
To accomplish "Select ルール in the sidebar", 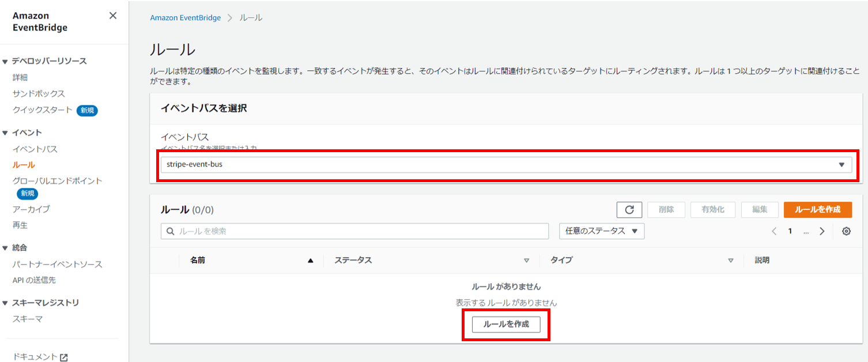I will 24,165.
